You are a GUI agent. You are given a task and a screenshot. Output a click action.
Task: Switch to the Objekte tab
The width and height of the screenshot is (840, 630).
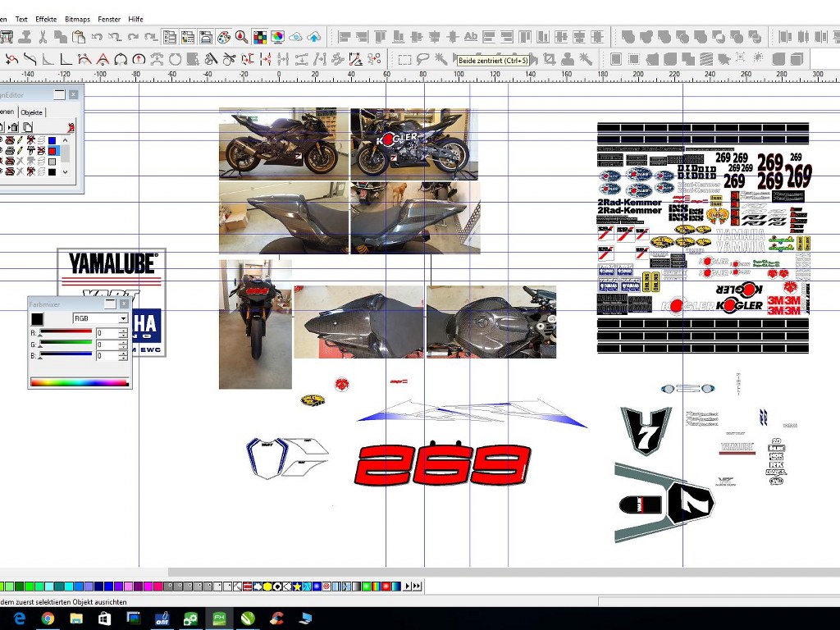[32, 112]
